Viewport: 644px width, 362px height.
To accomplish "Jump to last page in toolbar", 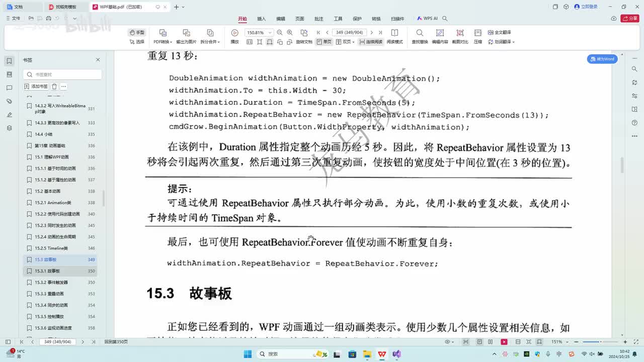I will [381, 32].
